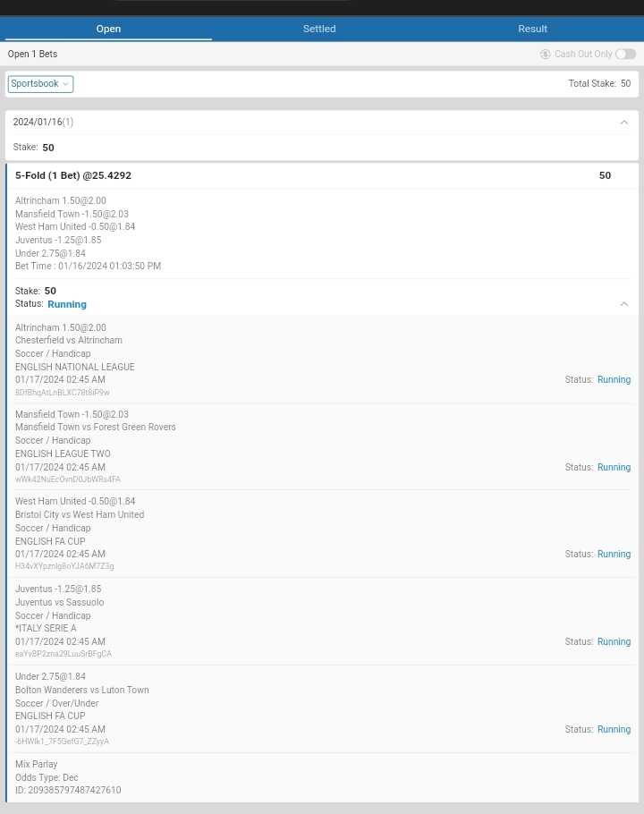The image size is (644, 814).
Task: Select the Bolton Wanderers vs Luton Town match
Action: coord(81,690)
